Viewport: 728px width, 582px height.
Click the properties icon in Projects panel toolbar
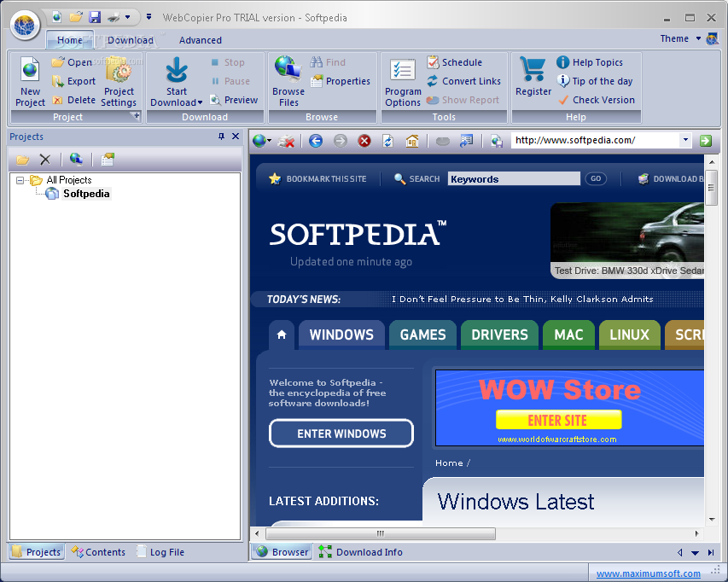[108, 160]
